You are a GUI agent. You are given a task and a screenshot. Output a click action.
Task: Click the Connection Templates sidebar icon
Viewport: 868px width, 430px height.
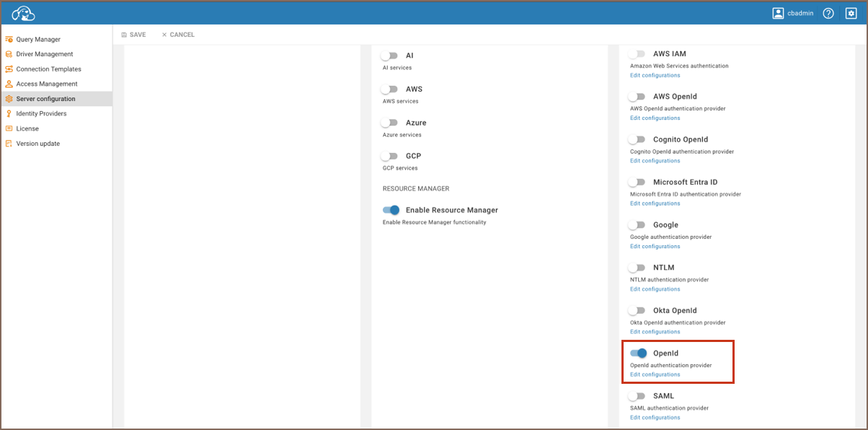(x=9, y=69)
